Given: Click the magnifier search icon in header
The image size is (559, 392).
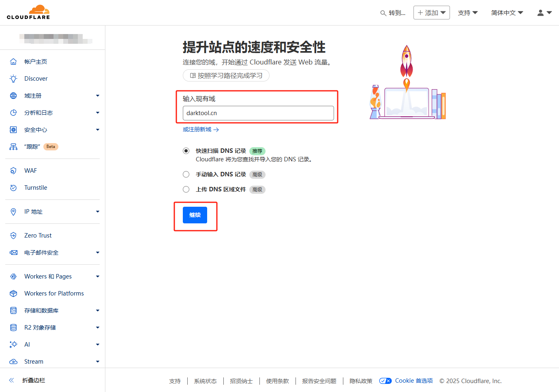Looking at the screenshot, I should 383,13.
